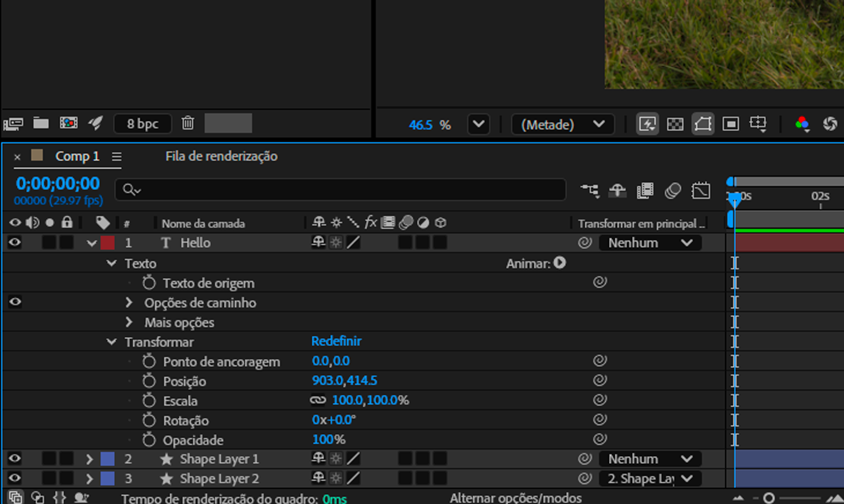Open the show channel color management icon
This screenshot has height=504, width=844.
coord(802,124)
